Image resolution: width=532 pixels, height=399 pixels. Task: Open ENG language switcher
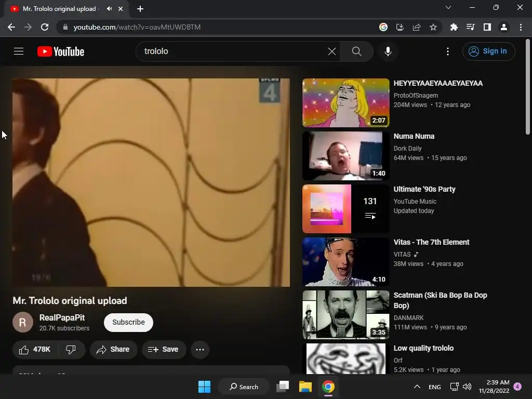(x=435, y=387)
